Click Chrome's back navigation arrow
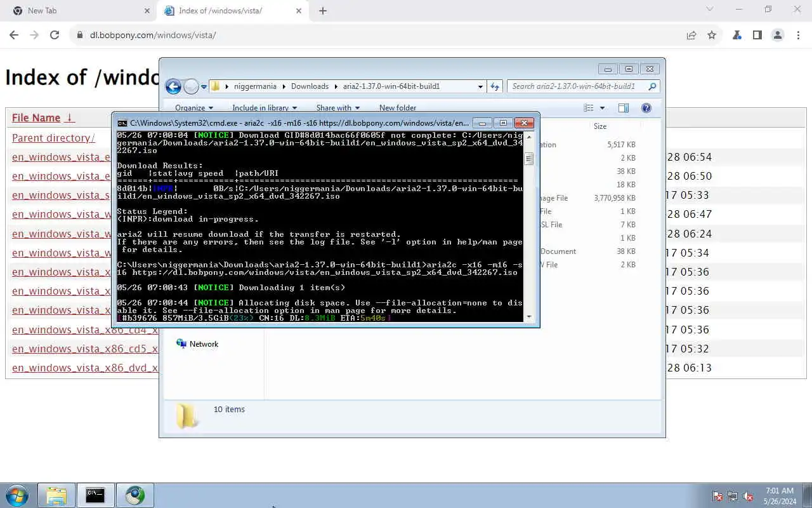 click(x=14, y=35)
